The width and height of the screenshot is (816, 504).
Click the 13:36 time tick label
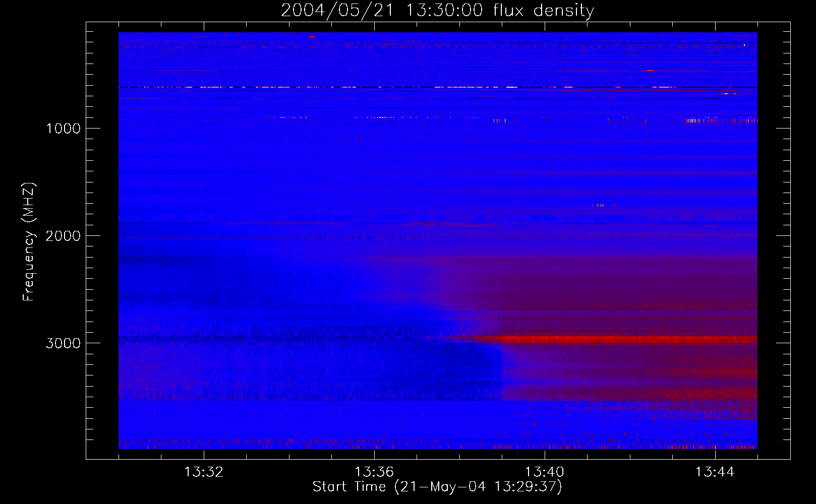[x=374, y=472]
